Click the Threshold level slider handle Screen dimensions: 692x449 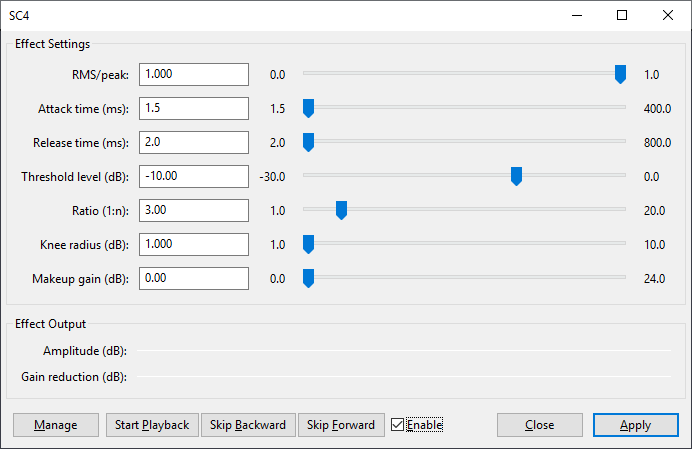pos(516,176)
